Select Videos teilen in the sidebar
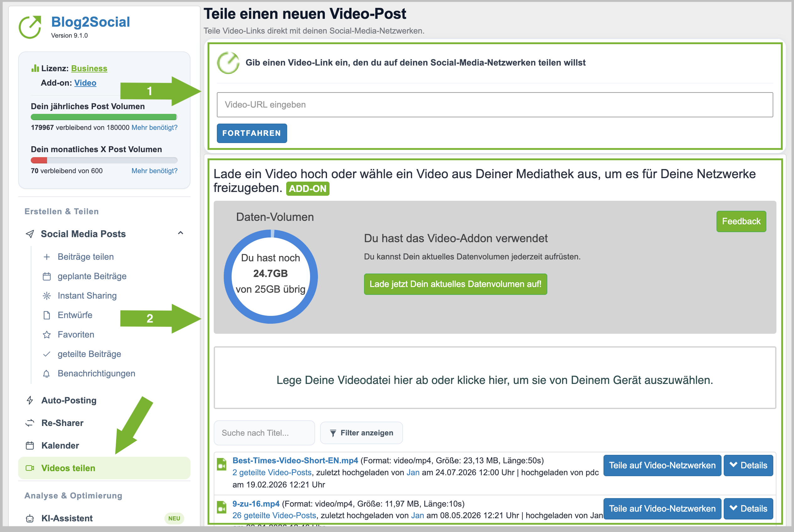Screen dimensions: 794x532 click(104, 468)
